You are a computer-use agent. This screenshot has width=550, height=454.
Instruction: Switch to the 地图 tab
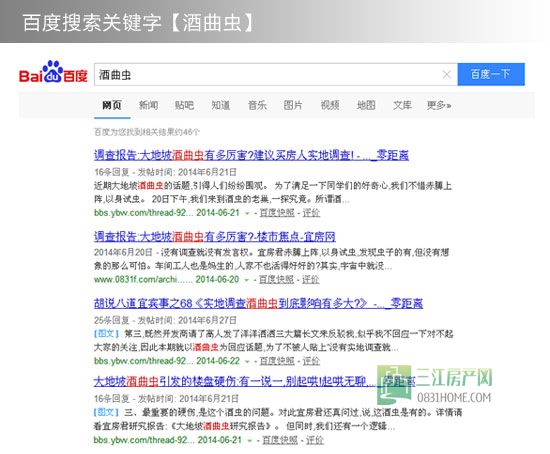pos(366,105)
